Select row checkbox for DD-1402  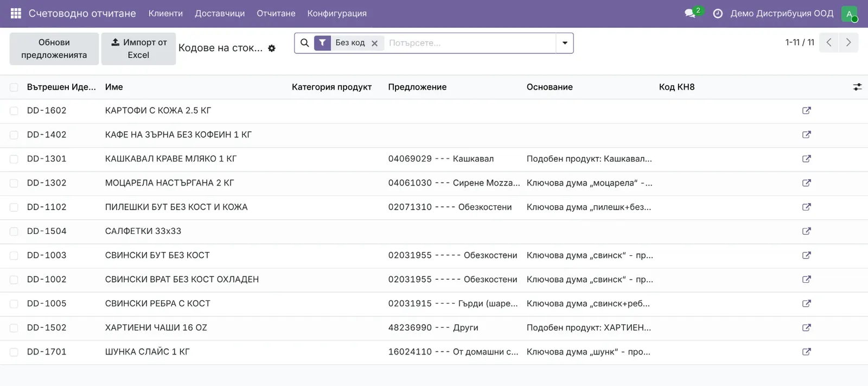pos(14,135)
